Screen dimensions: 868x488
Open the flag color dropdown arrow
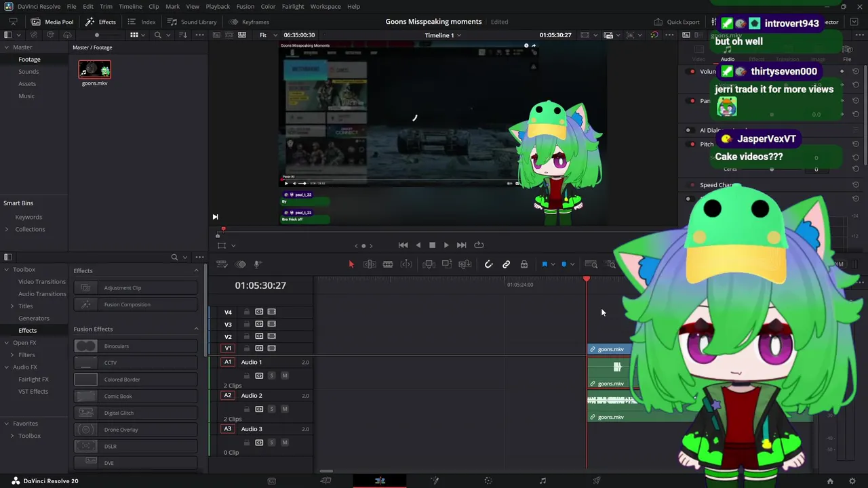pos(553,264)
